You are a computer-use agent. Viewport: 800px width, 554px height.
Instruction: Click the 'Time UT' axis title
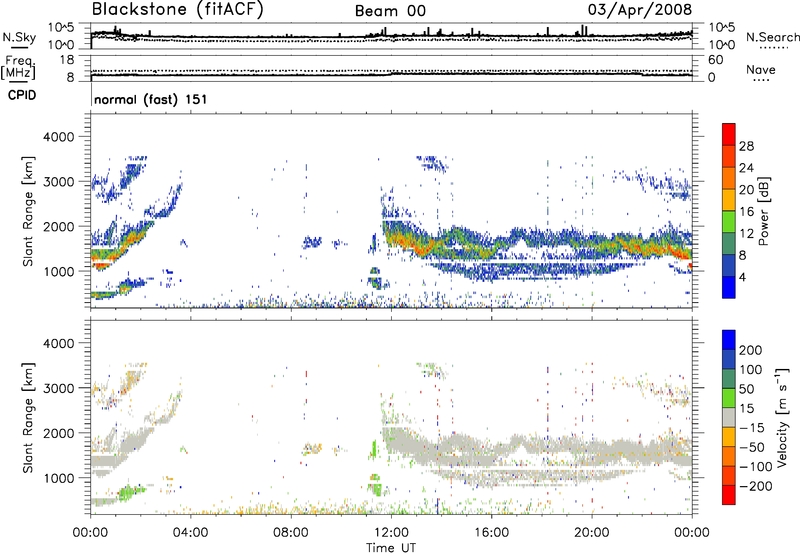click(391, 548)
